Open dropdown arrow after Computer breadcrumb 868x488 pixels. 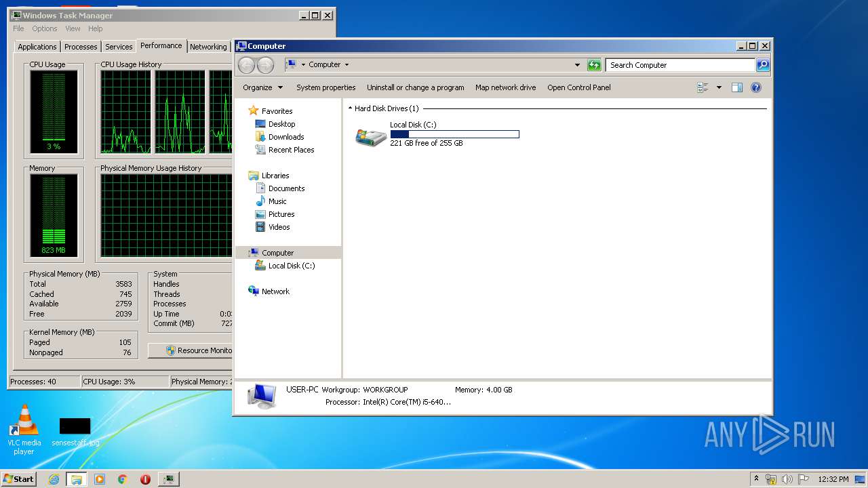point(347,65)
